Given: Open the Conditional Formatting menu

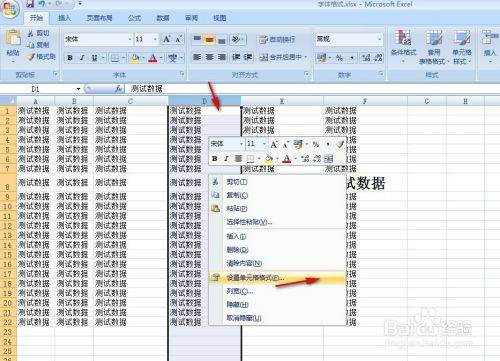Looking at the screenshot, I should tap(403, 46).
